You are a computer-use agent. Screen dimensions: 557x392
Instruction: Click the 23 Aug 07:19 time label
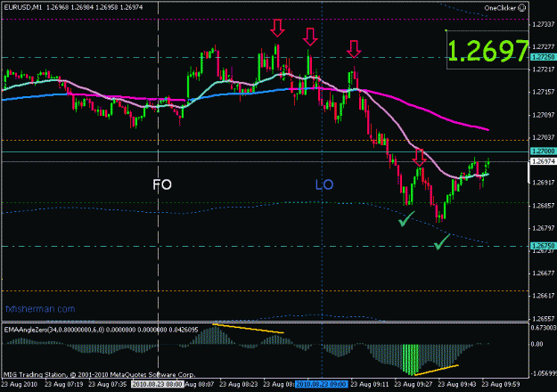click(64, 384)
